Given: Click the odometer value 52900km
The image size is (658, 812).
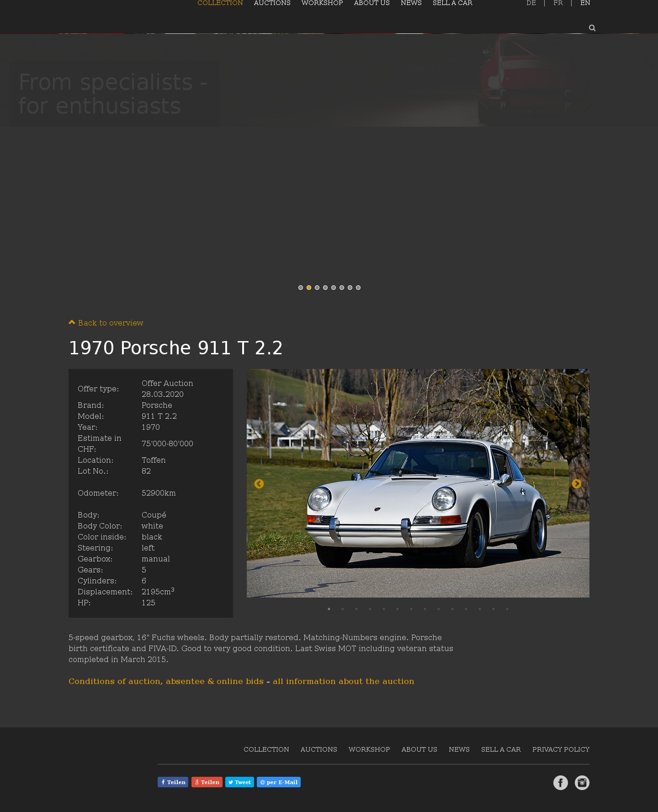Looking at the screenshot, I should click(159, 493).
